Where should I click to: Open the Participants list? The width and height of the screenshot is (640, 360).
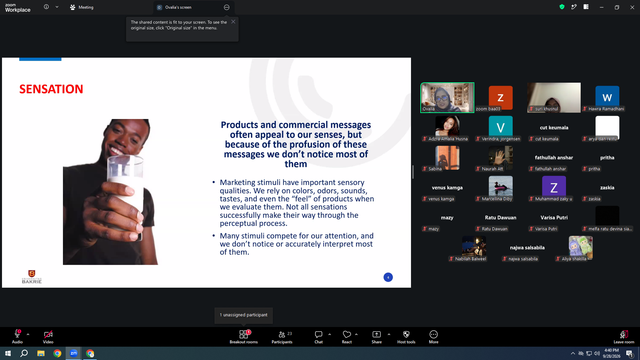(x=282, y=337)
